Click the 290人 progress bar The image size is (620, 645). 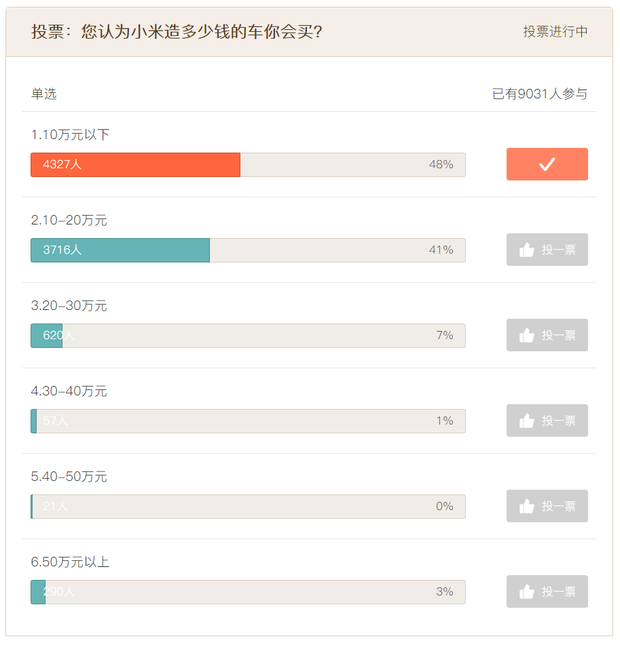(x=39, y=592)
